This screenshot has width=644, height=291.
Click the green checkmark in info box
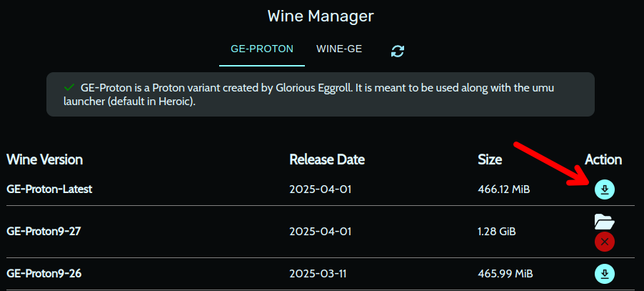(69, 87)
